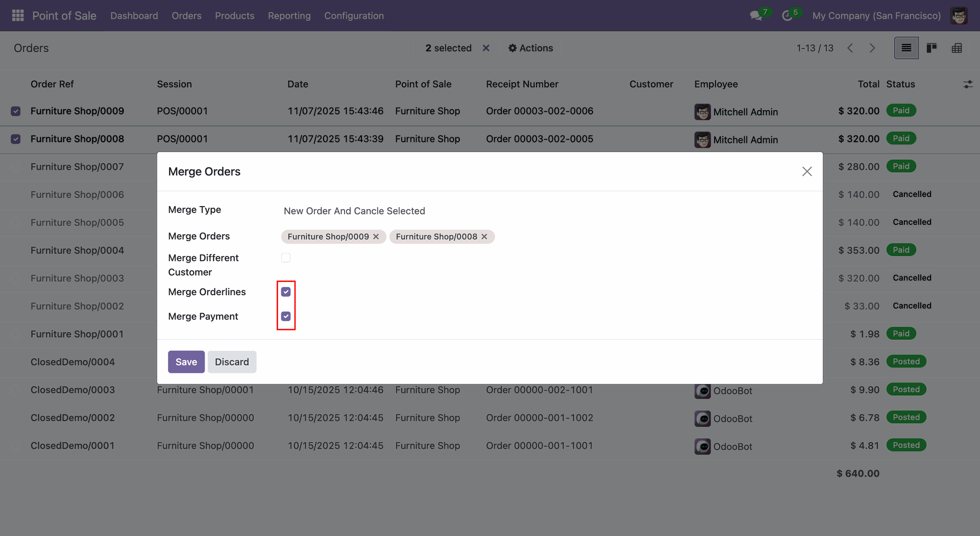Open the Actions dropdown menu

click(530, 48)
